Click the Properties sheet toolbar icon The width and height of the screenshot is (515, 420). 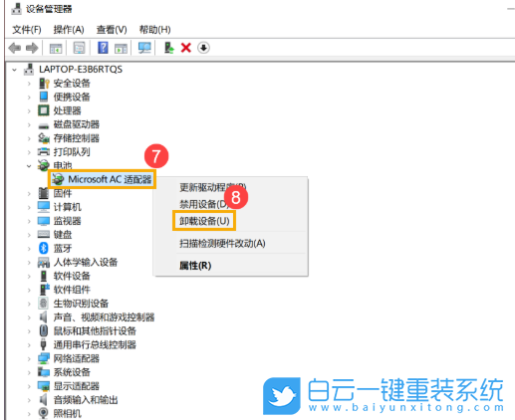tap(80, 48)
